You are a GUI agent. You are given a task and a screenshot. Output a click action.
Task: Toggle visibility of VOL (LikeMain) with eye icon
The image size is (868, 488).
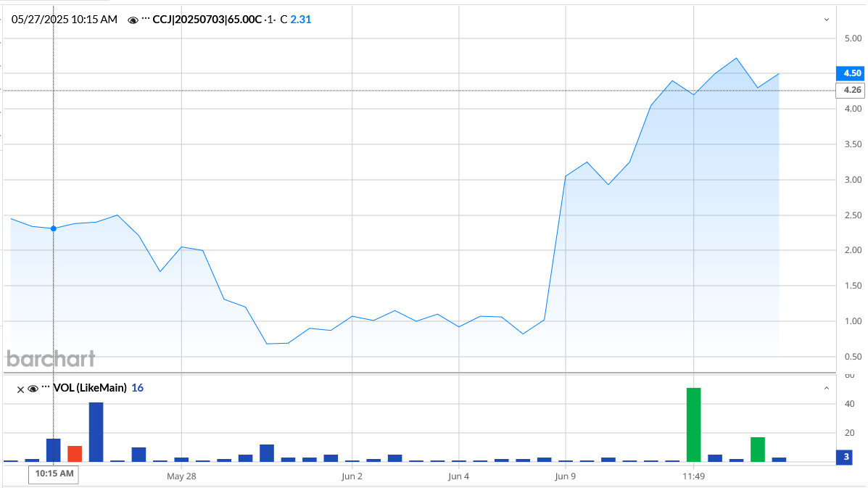pos(33,389)
